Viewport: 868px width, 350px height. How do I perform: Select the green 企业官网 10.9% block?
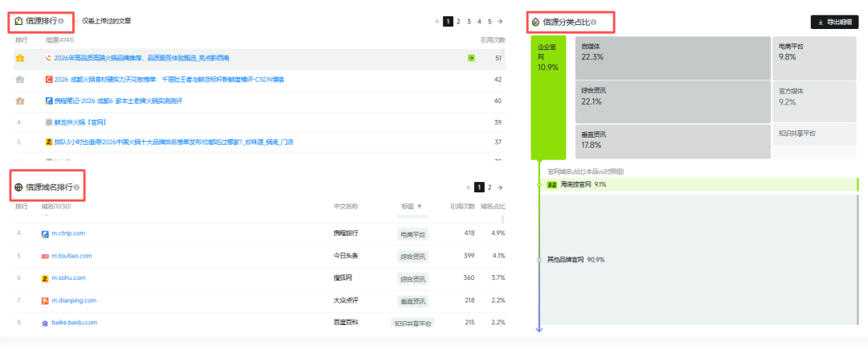point(548,98)
